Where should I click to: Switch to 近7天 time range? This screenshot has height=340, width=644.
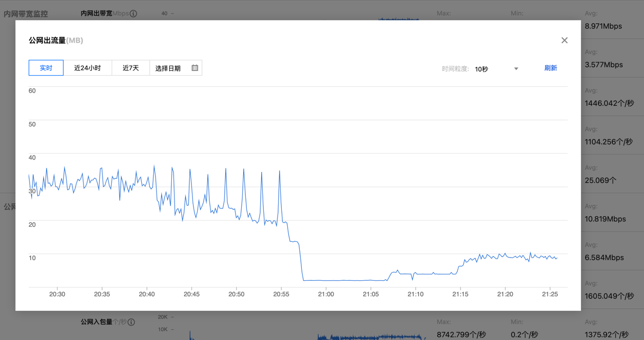click(x=131, y=68)
